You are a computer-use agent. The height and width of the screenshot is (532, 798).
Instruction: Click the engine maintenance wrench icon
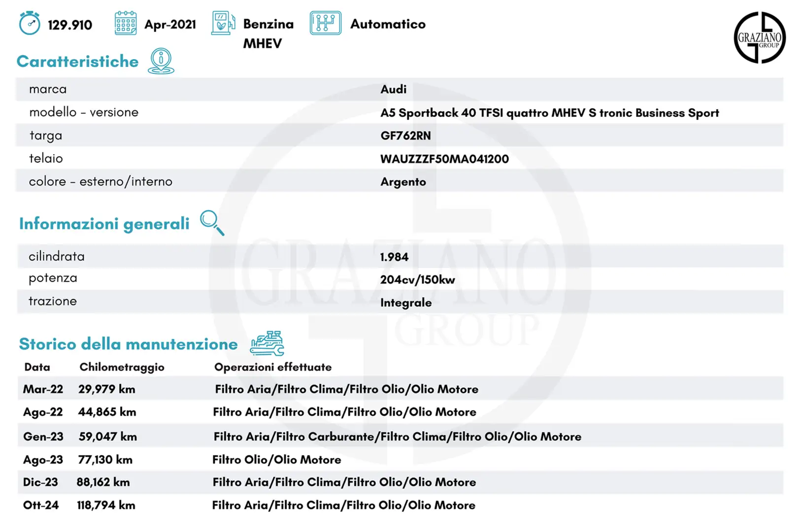[x=267, y=343]
